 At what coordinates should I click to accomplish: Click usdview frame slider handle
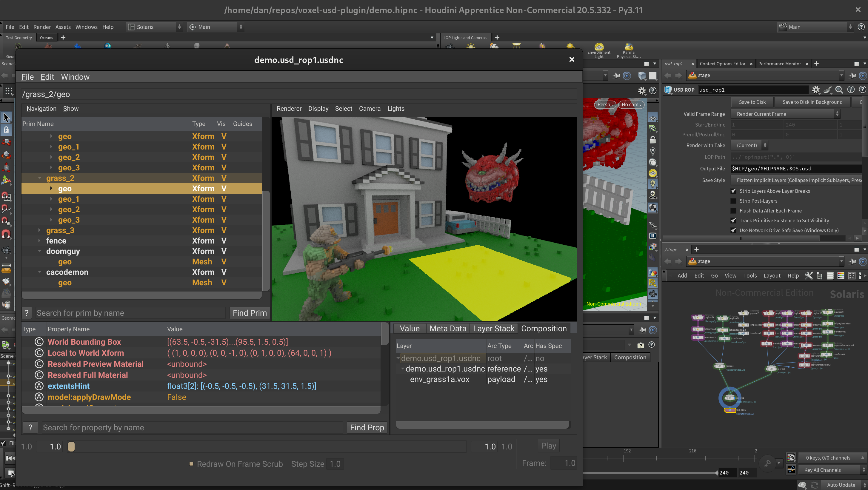click(x=71, y=446)
